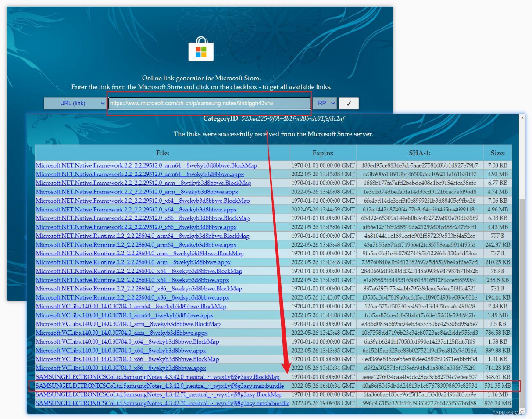Image resolution: width=532 pixels, height=419 pixels.
Task: Select the 648.61 KB size cell
Action: (x=498, y=377)
